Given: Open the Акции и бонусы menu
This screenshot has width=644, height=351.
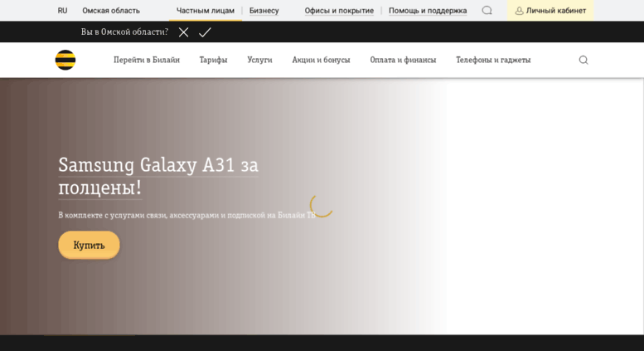Looking at the screenshot, I should (322, 60).
